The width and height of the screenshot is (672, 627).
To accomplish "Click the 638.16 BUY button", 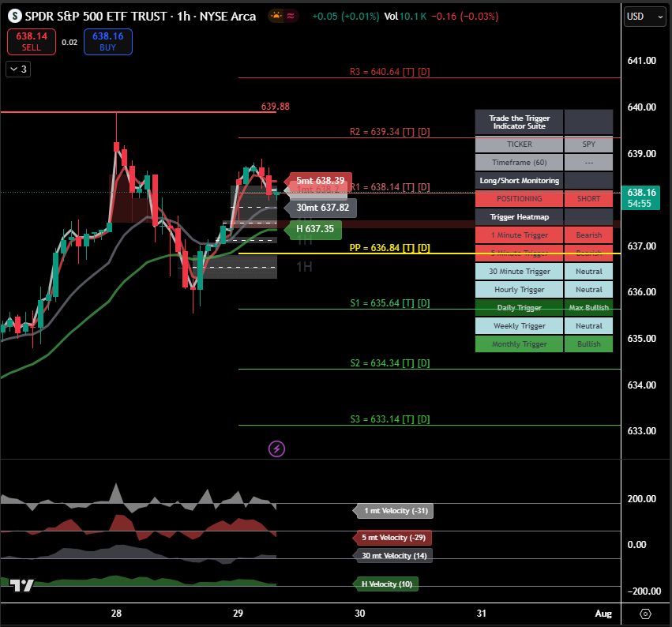I will coord(108,42).
